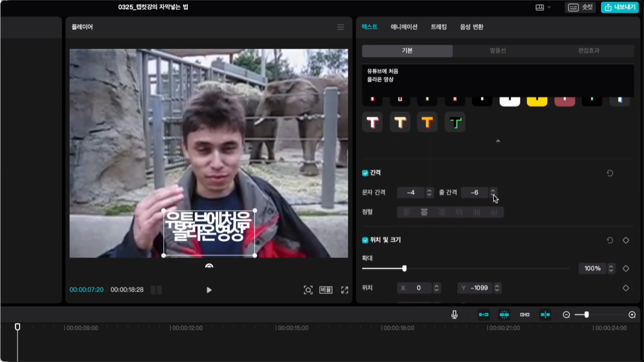The width and height of the screenshot is (644, 362).
Task: Open full-screen scan preview icon
Action: coord(308,290)
